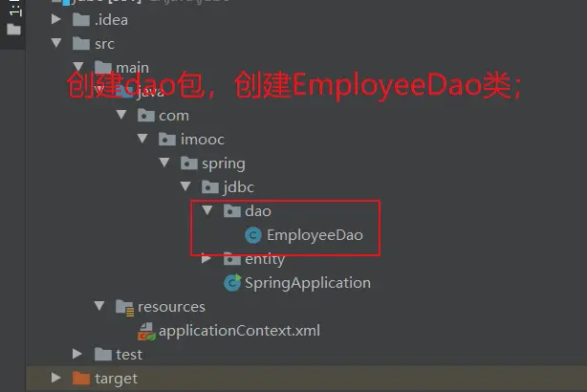Click the EmployeeDao class icon
Image resolution: width=587 pixels, height=392 pixels.
coord(253,235)
